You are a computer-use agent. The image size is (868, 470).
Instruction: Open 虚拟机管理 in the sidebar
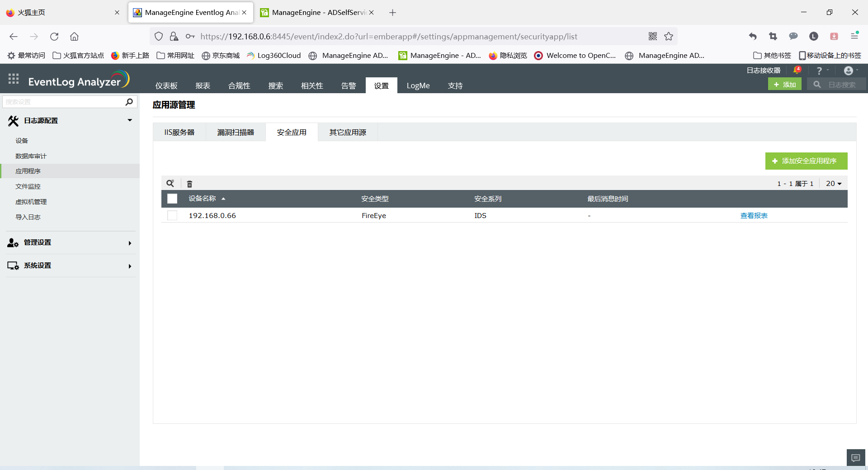pos(31,202)
